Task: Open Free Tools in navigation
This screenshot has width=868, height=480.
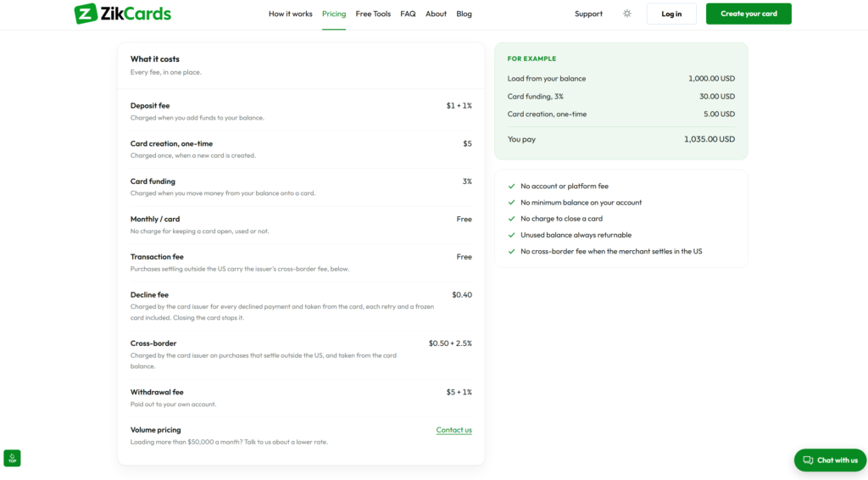Action: (373, 14)
